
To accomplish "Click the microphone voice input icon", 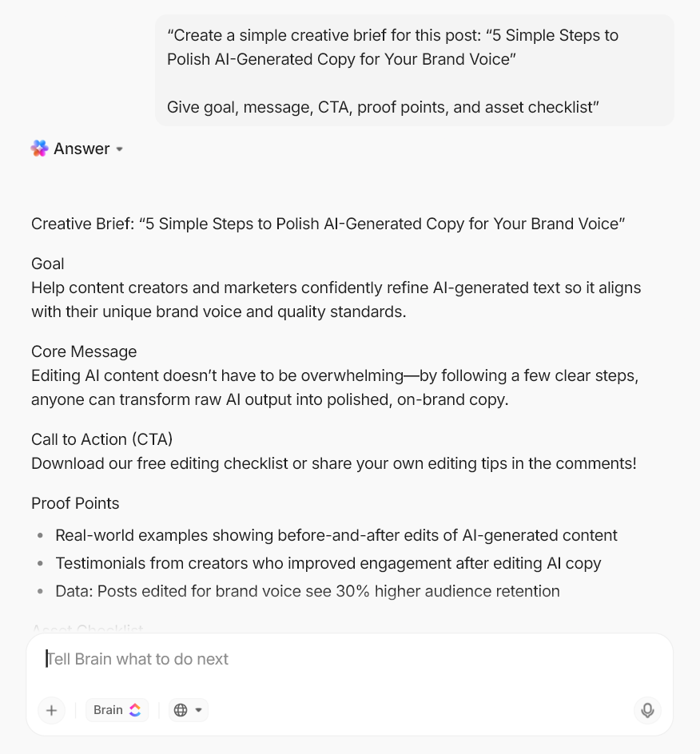I will pos(647,710).
